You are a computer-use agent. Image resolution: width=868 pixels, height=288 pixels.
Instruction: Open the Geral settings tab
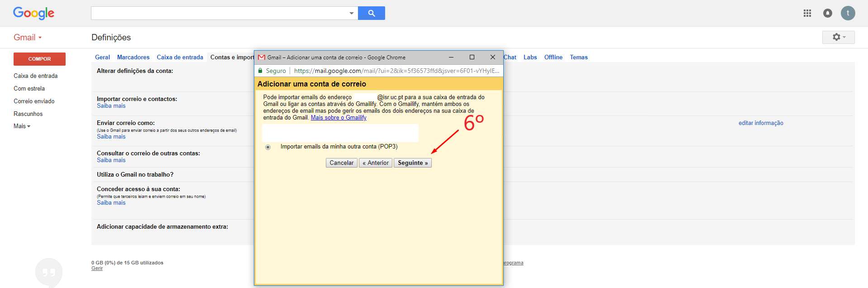(102, 57)
